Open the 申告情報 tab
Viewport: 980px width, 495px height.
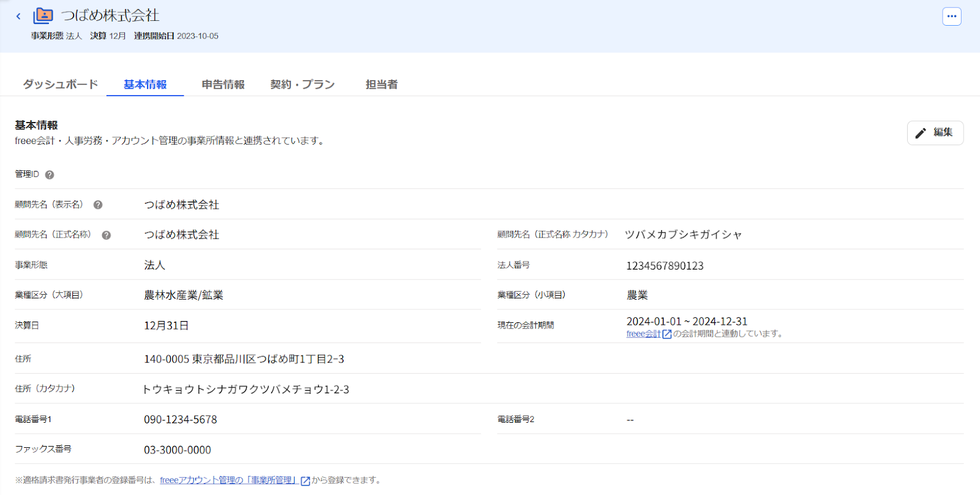coord(223,85)
